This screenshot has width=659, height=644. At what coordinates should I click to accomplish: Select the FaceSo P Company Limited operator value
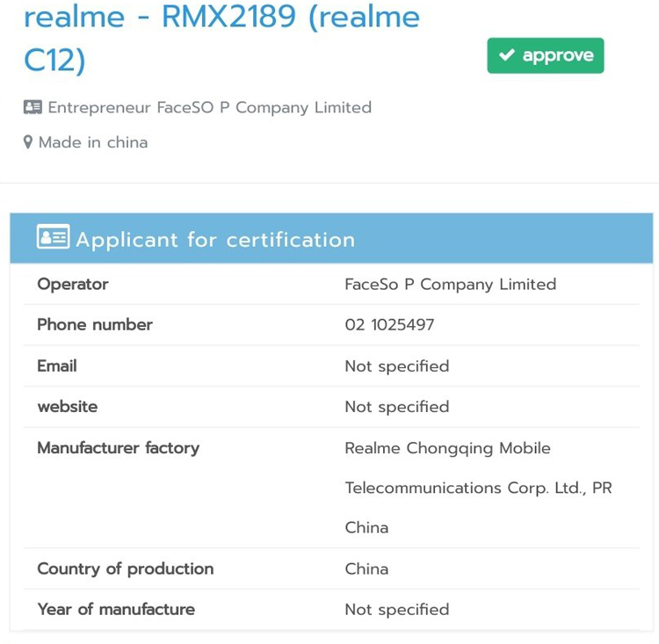[451, 285]
